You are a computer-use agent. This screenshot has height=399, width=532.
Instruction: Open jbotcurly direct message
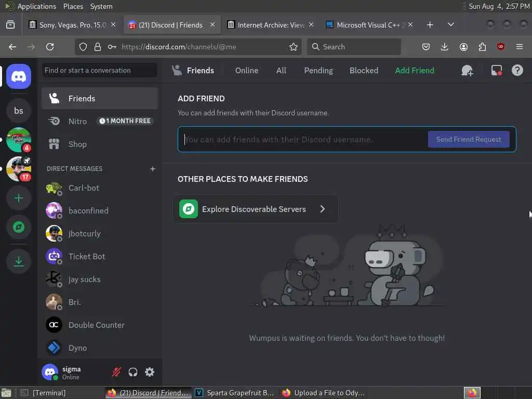pyautogui.click(x=100, y=233)
